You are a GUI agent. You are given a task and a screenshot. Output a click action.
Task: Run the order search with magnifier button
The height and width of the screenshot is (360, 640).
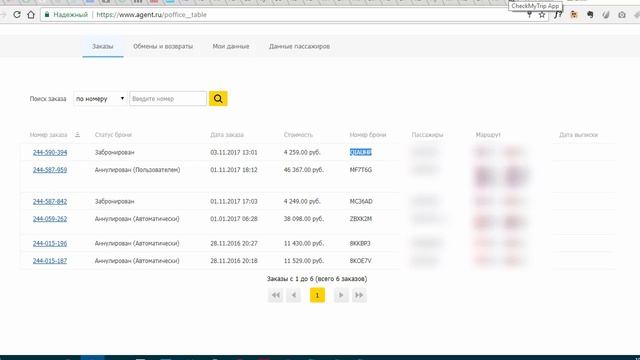[x=218, y=99]
